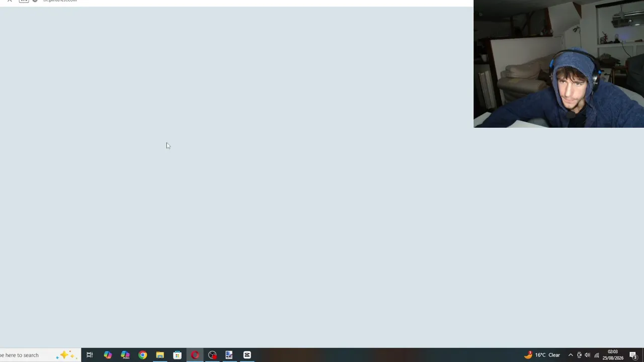644x362 pixels.
Task: Open File Explorer from the taskbar
Action: click(160, 355)
